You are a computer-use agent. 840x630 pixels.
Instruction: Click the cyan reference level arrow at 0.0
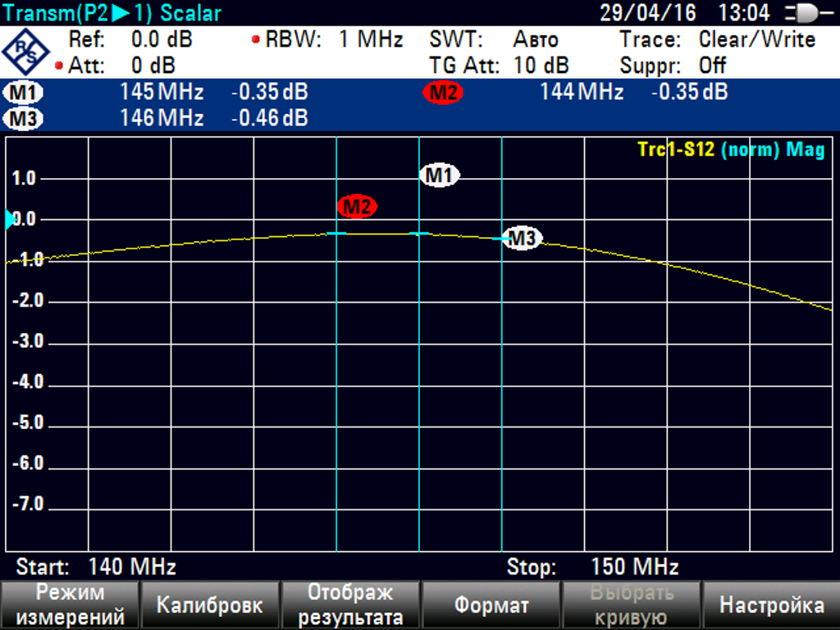[x=10, y=219]
